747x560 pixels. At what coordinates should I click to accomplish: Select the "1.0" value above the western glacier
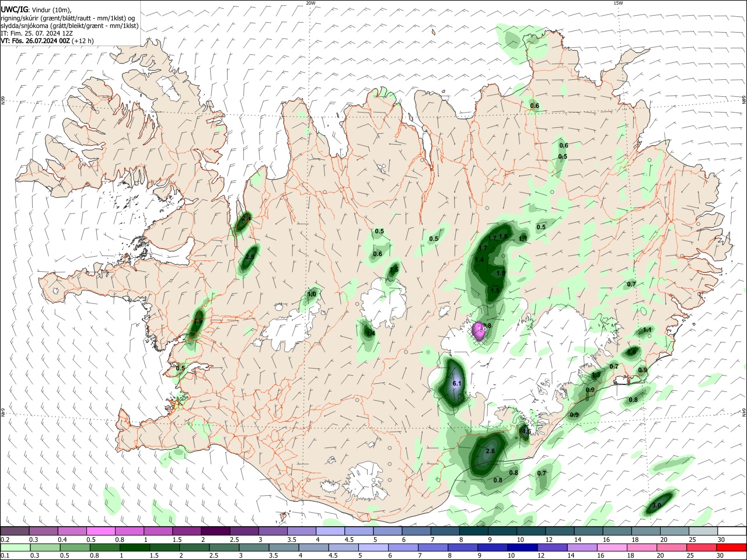pyautogui.click(x=312, y=295)
